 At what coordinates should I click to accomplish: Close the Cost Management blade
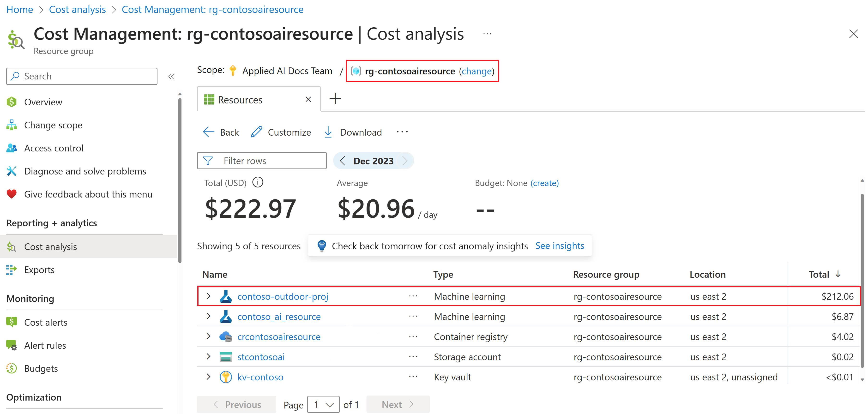click(x=853, y=34)
